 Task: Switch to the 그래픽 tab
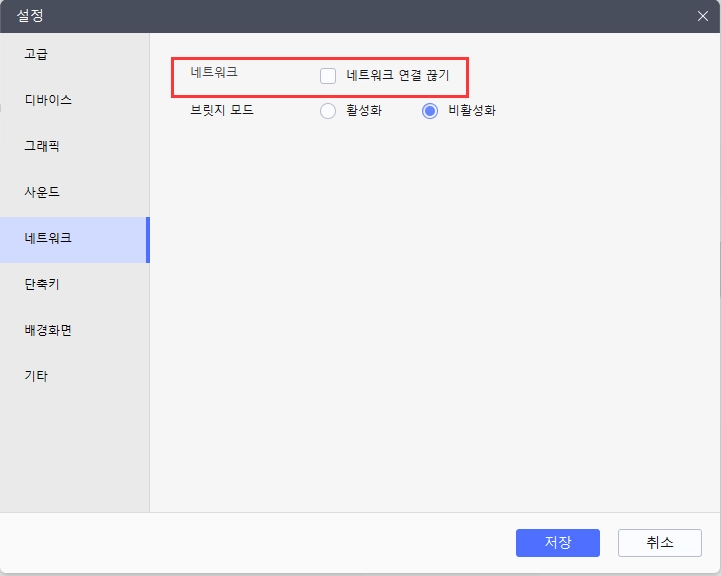(x=74, y=146)
